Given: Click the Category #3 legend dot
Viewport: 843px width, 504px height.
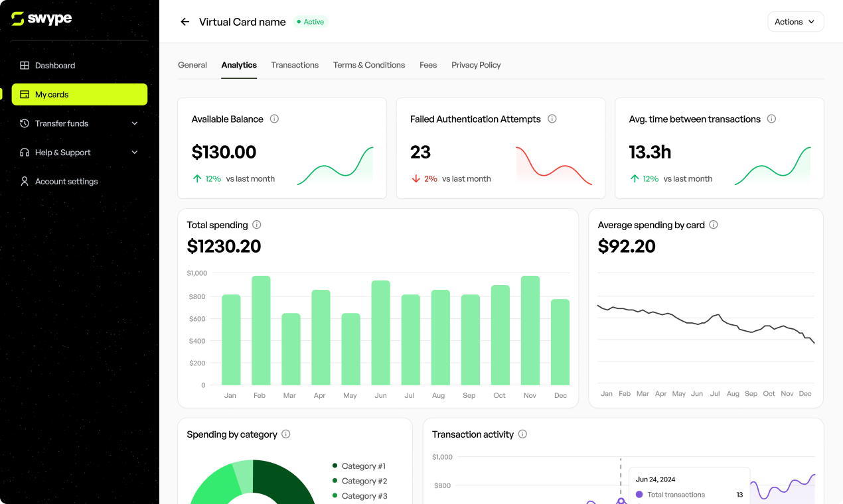Looking at the screenshot, I should (x=335, y=496).
